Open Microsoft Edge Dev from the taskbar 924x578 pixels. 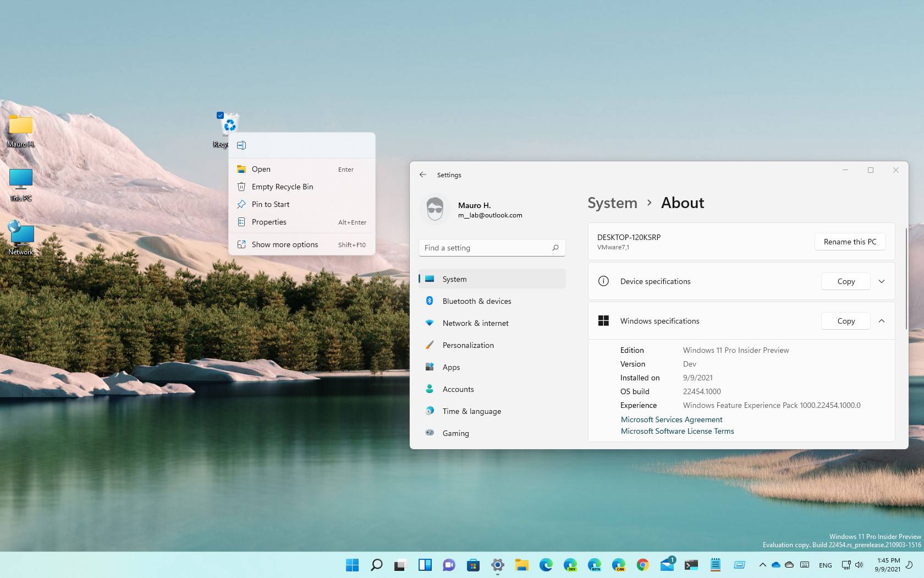coord(570,565)
